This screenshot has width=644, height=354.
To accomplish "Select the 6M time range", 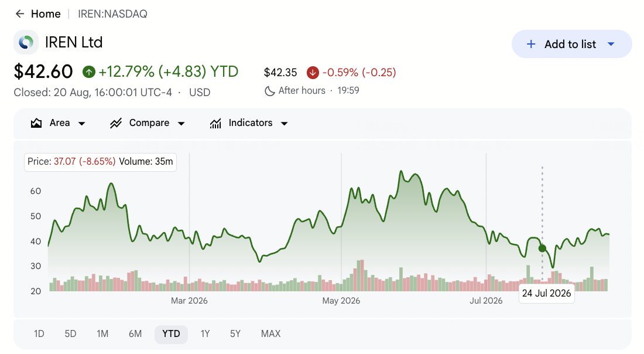I will [135, 334].
